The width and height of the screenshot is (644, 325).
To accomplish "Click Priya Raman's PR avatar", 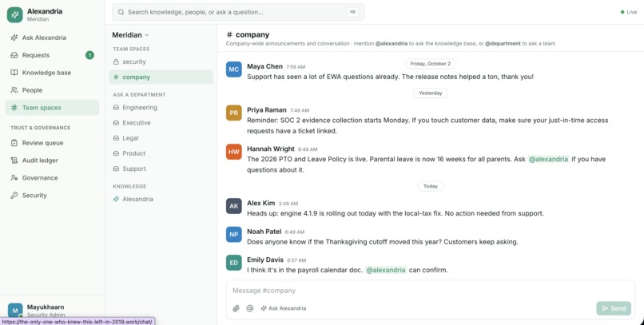I will 233,113.
